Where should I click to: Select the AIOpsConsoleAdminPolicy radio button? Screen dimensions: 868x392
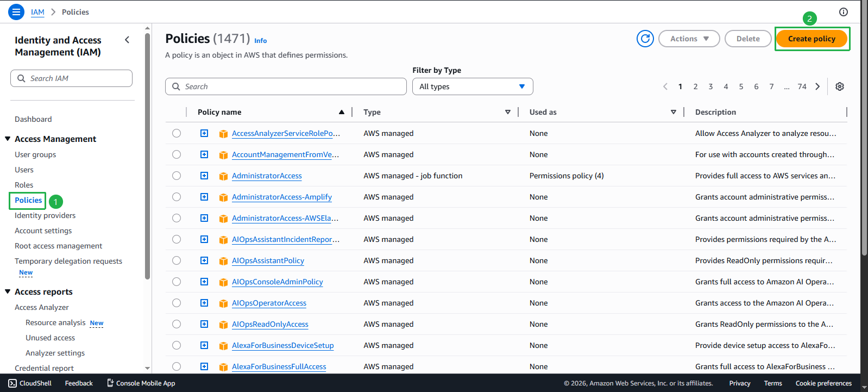point(177,282)
